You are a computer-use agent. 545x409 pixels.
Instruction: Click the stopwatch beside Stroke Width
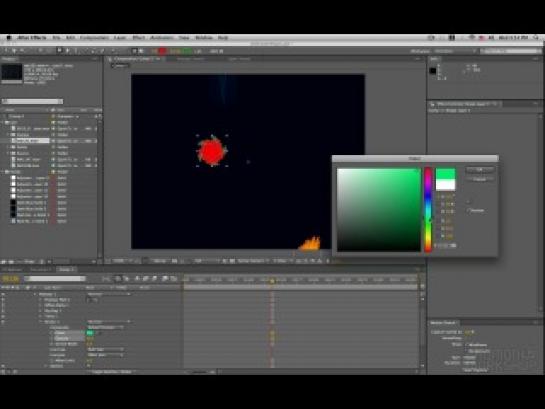[52, 344]
